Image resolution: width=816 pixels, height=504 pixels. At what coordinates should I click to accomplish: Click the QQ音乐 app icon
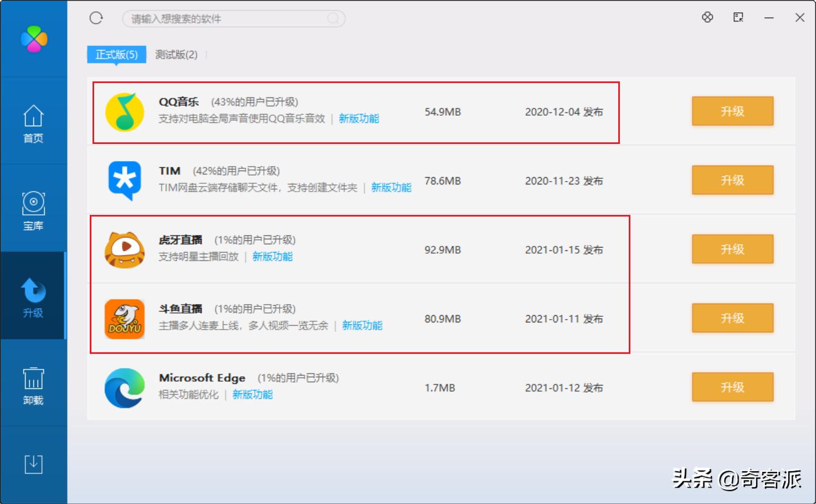click(x=125, y=112)
